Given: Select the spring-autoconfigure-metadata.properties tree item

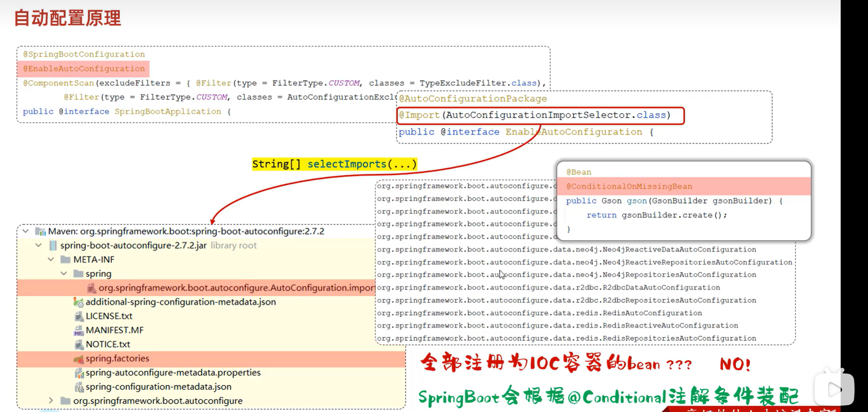Looking at the screenshot, I should pos(172,373).
